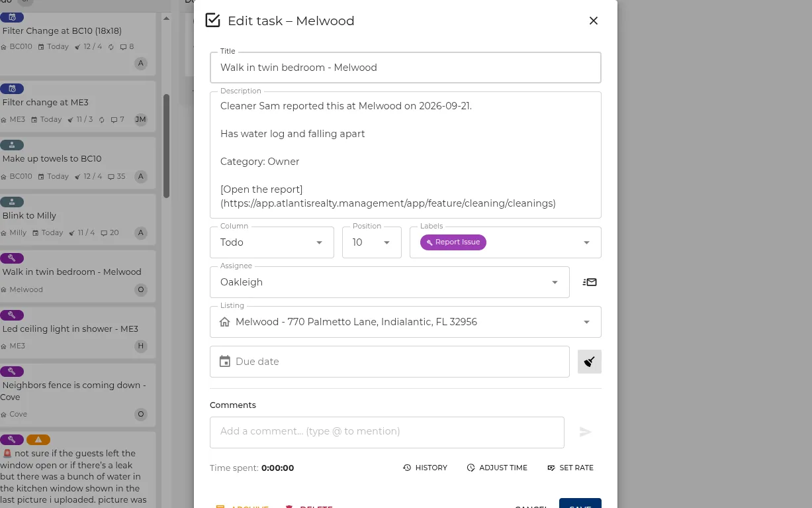Click ADJUST TIME button
The width and height of the screenshot is (812, 508).
pyautogui.click(x=497, y=468)
